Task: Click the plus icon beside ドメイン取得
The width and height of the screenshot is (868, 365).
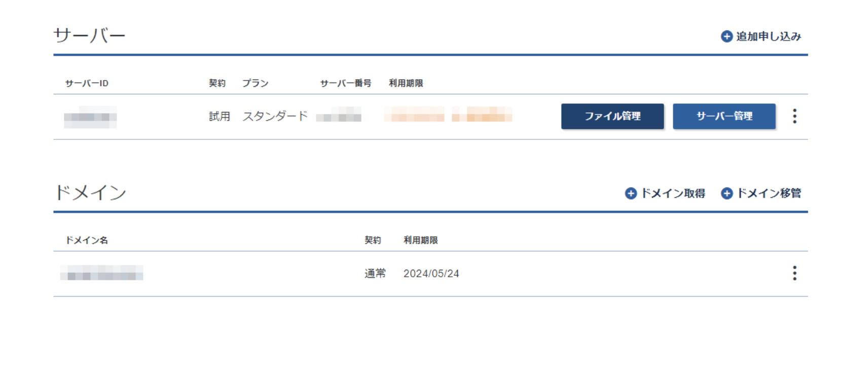Action: pos(631,193)
